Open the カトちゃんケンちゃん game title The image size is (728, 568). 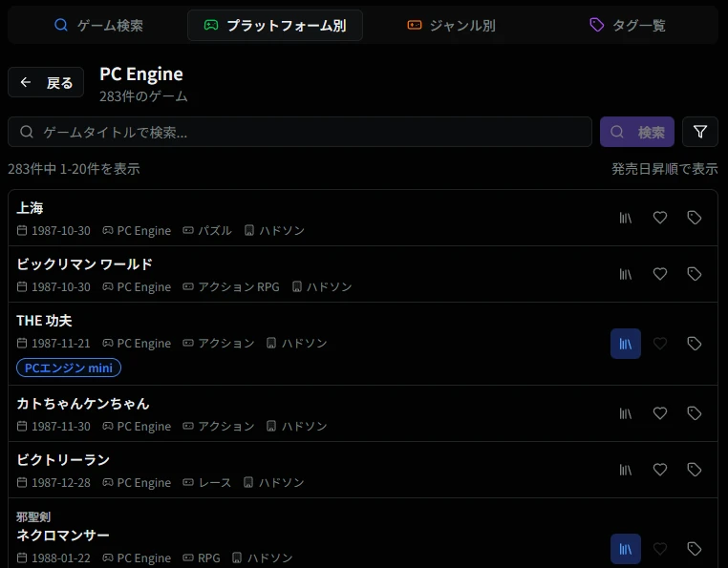pos(83,404)
